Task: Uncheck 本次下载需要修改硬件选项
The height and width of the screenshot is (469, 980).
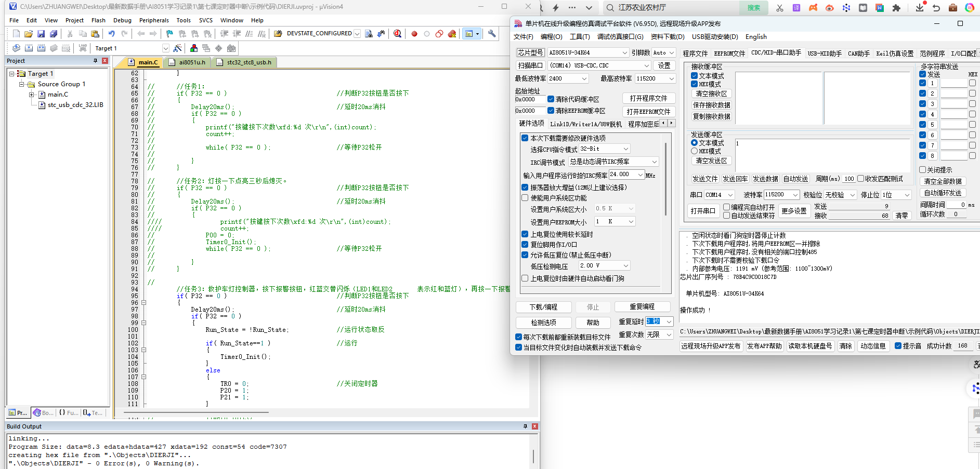Action: pos(525,138)
